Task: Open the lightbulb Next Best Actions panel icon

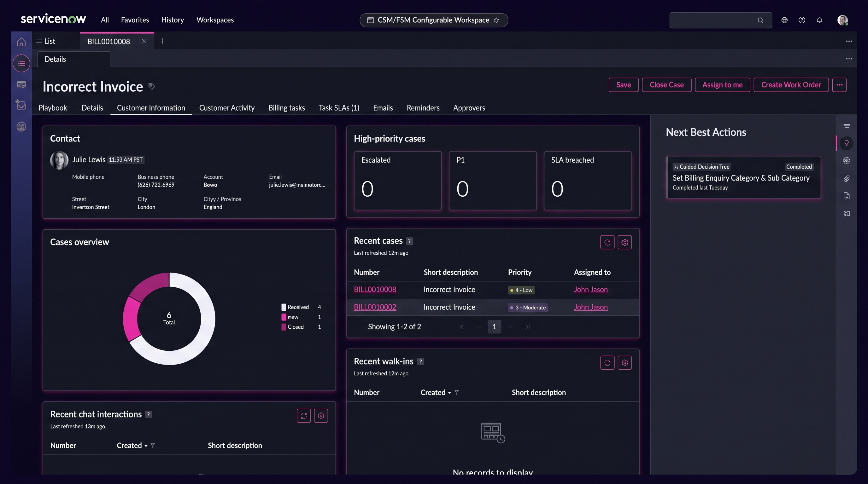Action: [x=847, y=143]
